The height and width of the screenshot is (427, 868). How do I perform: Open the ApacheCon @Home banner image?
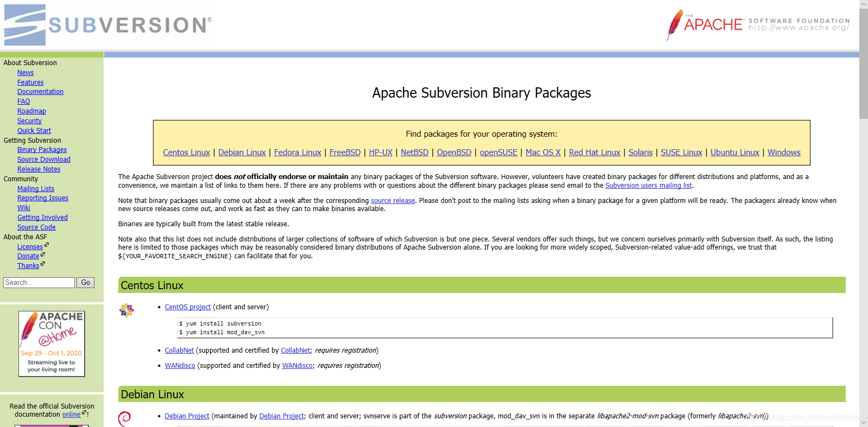[52, 343]
